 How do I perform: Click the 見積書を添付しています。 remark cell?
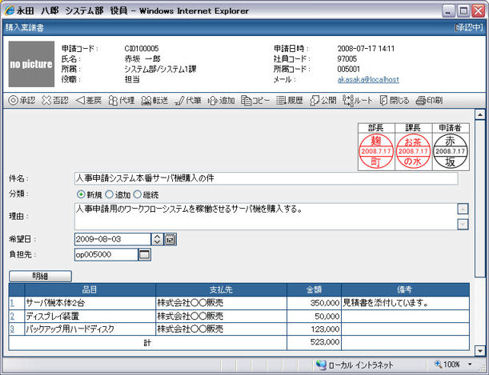pos(405,303)
